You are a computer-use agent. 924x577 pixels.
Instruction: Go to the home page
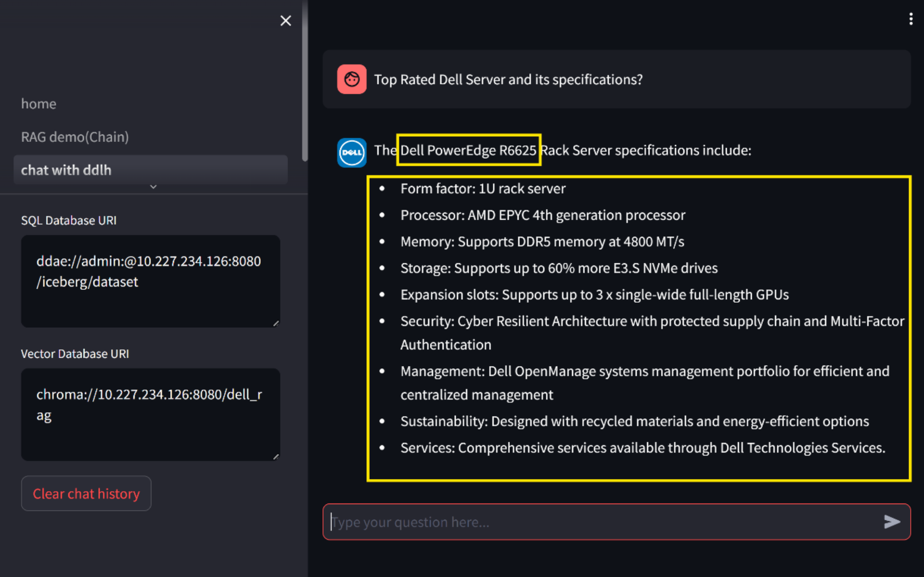(x=39, y=104)
